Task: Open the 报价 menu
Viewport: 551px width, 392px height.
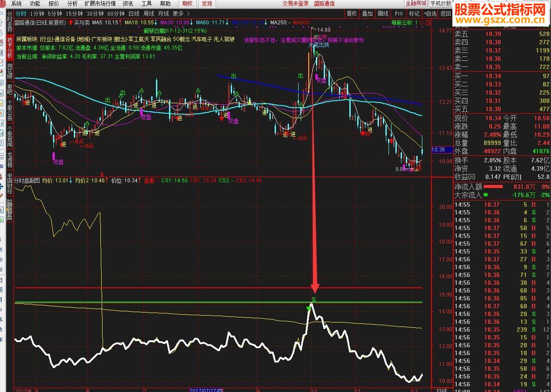Action: (x=54, y=3)
